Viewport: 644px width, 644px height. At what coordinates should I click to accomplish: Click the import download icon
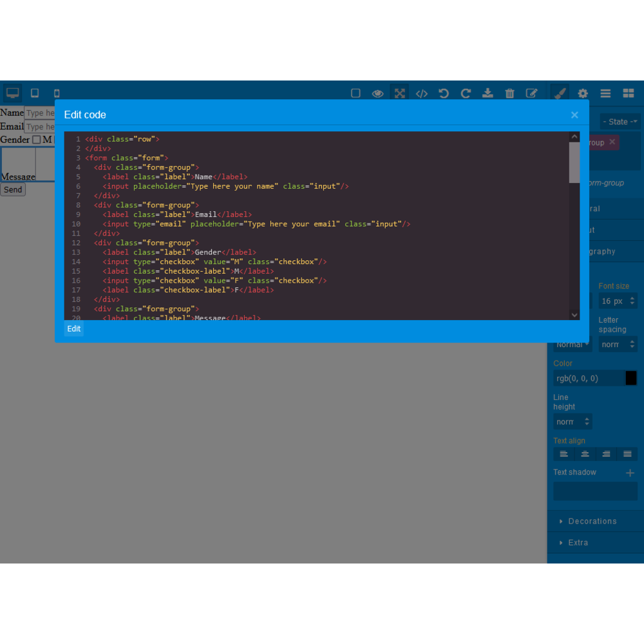(488, 93)
